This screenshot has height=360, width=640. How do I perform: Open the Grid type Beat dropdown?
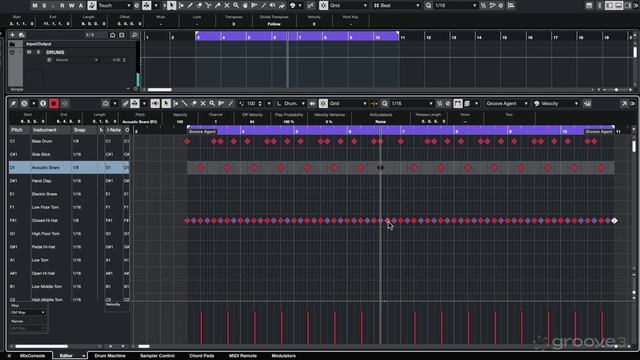pos(397,6)
